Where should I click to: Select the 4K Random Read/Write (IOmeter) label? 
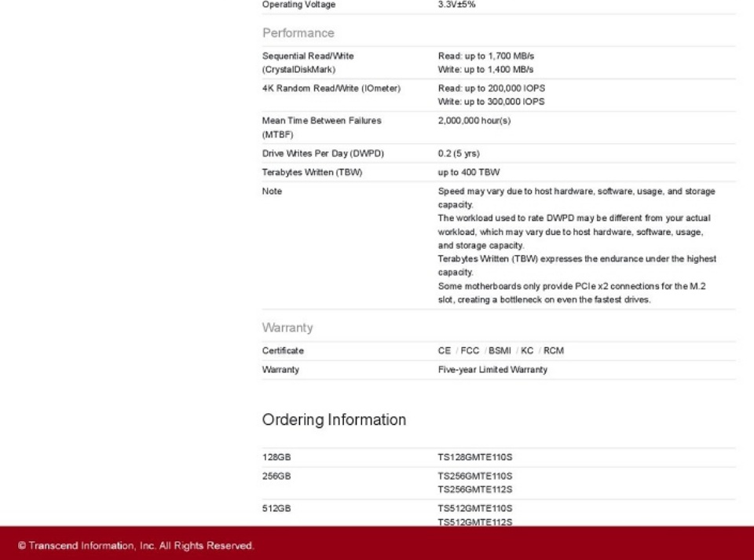[331, 89]
